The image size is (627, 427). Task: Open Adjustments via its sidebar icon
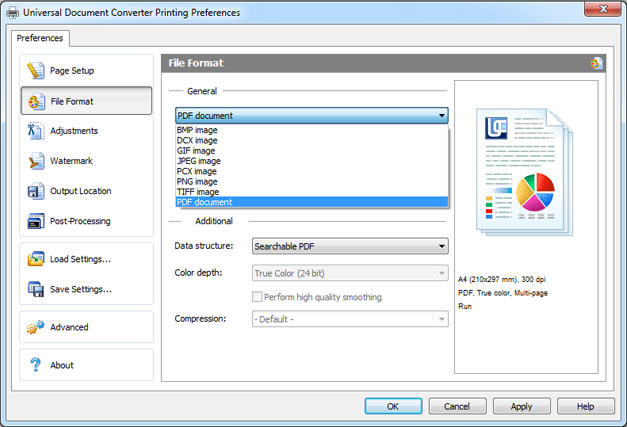[36, 131]
